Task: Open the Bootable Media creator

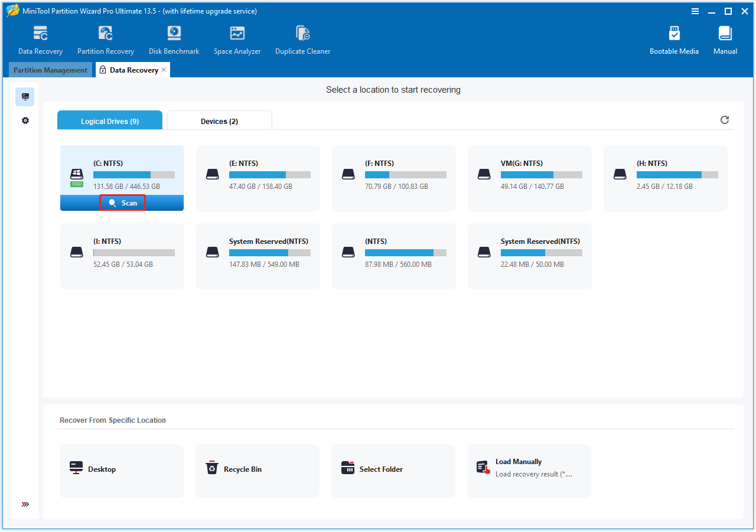Action: click(x=674, y=38)
